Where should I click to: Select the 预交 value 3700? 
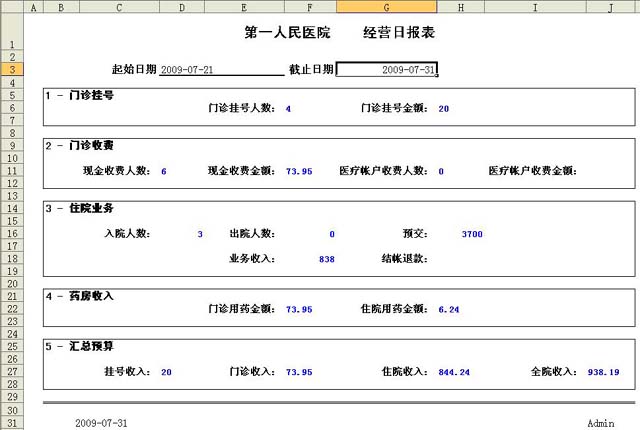(472, 234)
